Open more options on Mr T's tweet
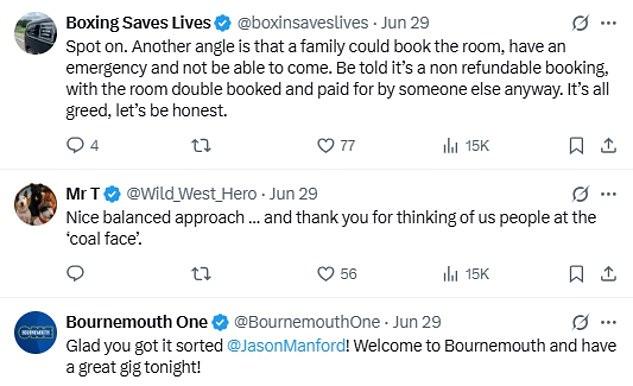 click(608, 194)
